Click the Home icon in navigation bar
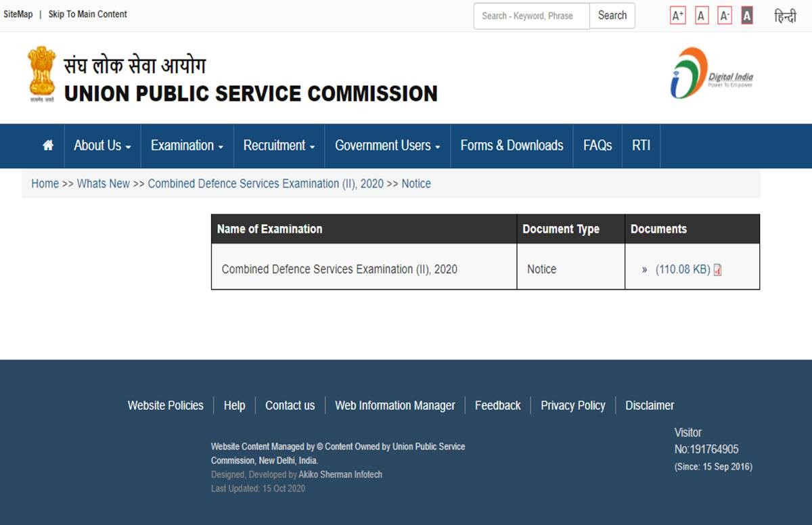 coord(48,145)
